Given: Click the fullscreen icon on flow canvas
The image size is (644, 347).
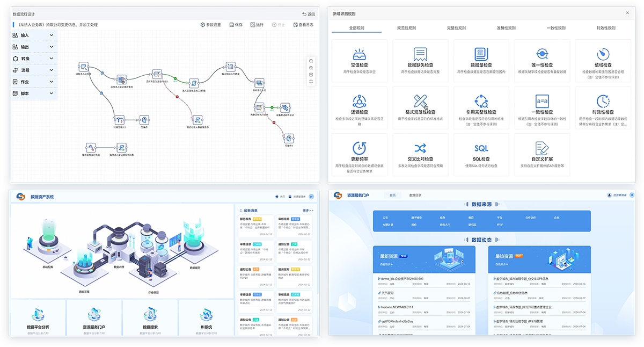Looking at the screenshot, I should pyautogui.click(x=311, y=82).
